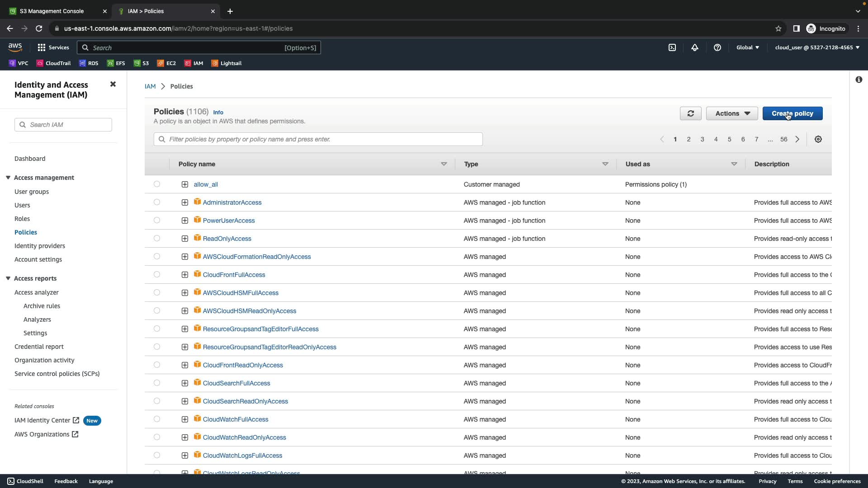This screenshot has width=868, height=488.
Task: Select the ReadOnlyAccess policy radio button
Action: [x=157, y=238]
